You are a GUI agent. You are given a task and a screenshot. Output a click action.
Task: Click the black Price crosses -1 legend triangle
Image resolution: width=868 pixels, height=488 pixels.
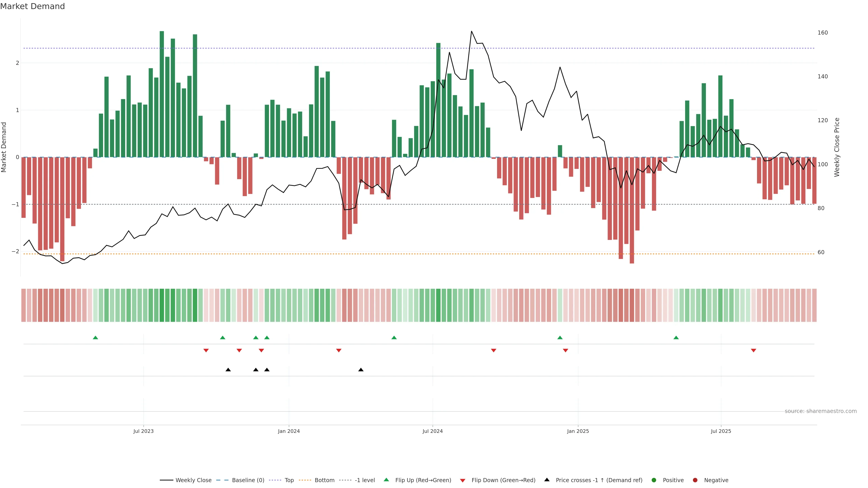point(547,480)
